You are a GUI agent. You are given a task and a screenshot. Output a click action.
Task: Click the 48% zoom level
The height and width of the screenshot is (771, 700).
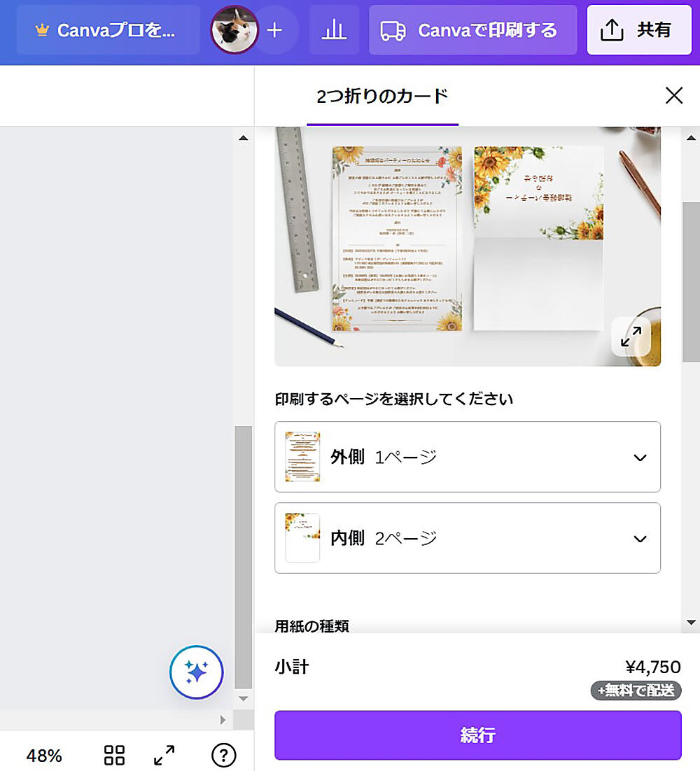point(44,756)
